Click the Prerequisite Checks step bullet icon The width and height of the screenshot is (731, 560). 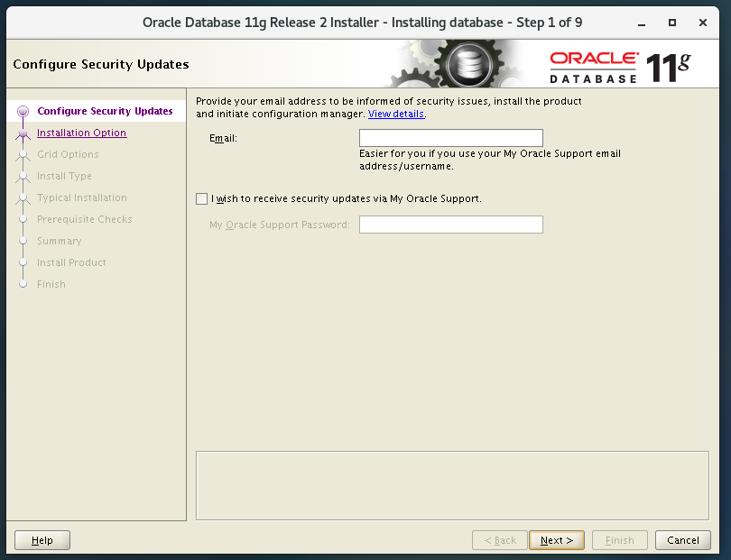coord(23,219)
